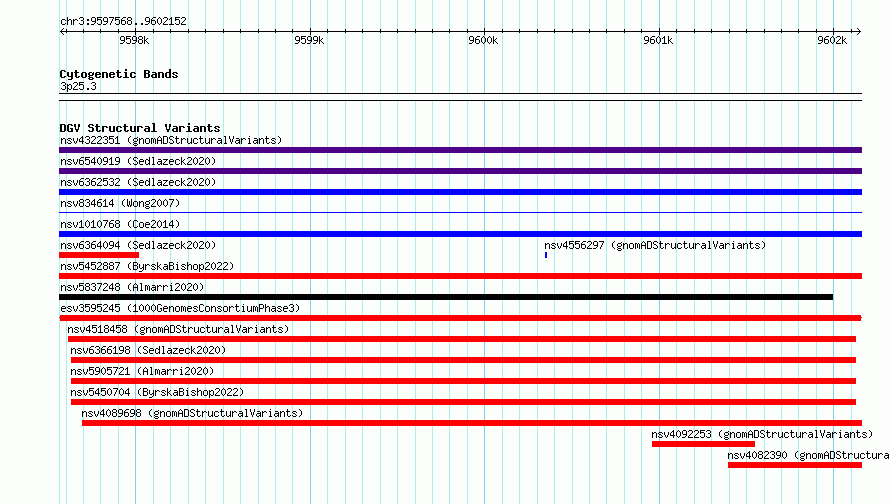Click the nsv6540919 purple variant bar
Viewport: 890px width, 504px height.
[460, 171]
